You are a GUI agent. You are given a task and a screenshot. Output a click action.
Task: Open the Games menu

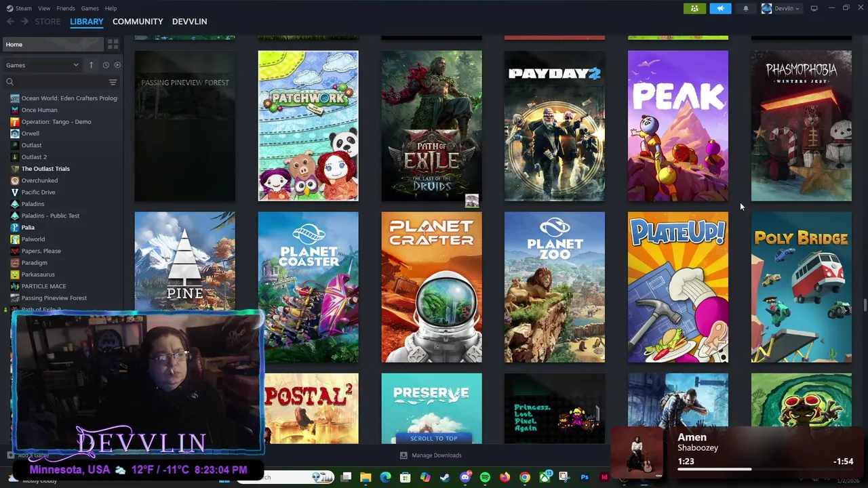90,8
